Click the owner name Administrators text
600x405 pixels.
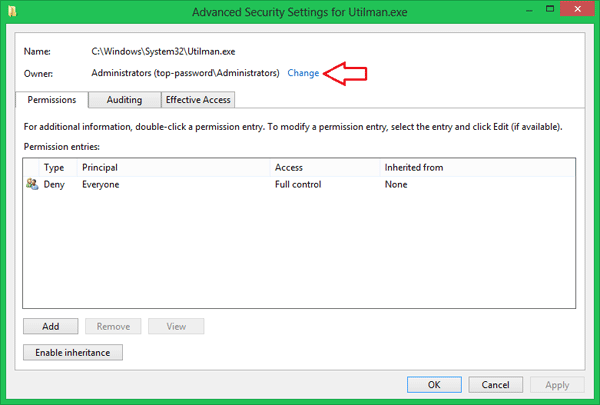[185, 73]
